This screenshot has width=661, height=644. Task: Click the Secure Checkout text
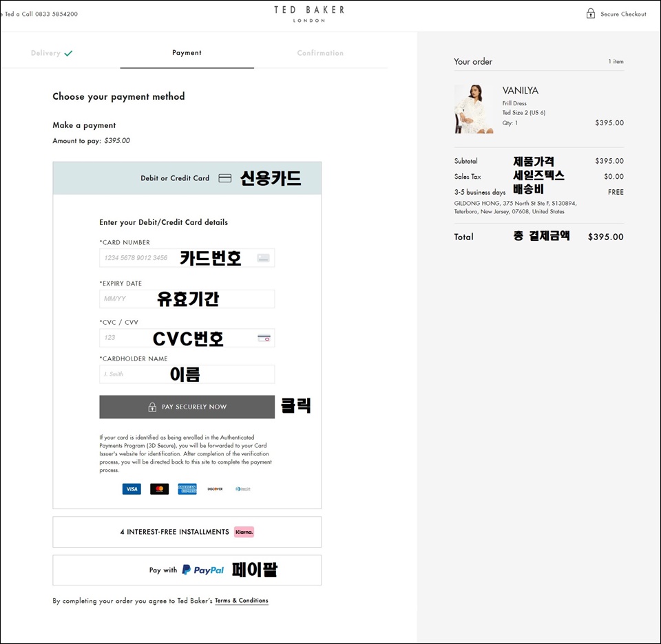pos(623,14)
